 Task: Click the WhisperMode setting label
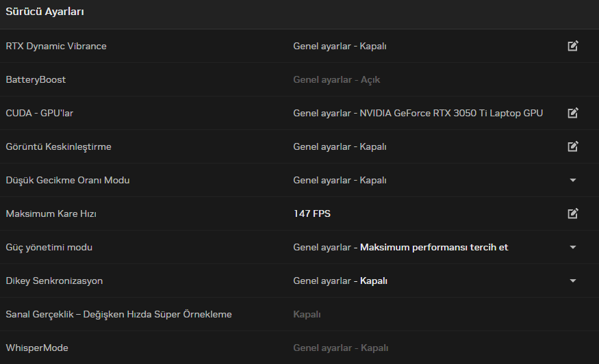tap(37, 348)
